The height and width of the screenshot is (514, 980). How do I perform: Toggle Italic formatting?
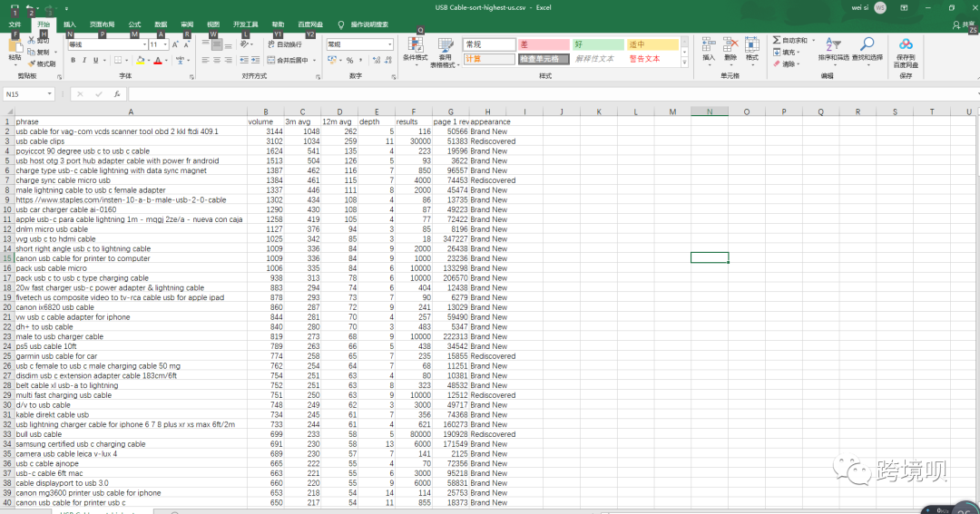pos(84,61)
